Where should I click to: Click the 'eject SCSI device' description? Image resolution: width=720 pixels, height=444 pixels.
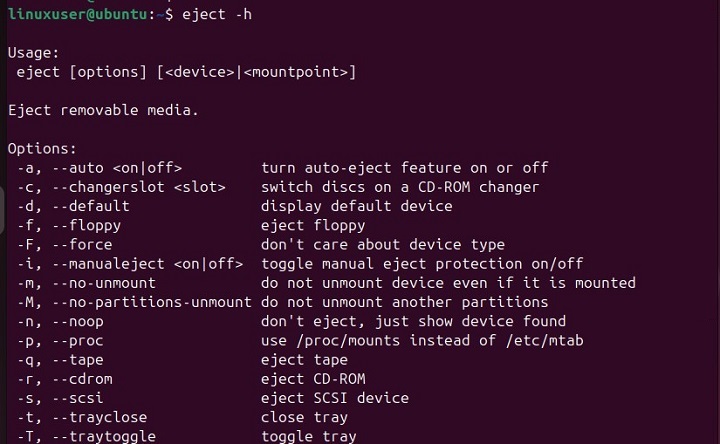[x=334, y=398]
